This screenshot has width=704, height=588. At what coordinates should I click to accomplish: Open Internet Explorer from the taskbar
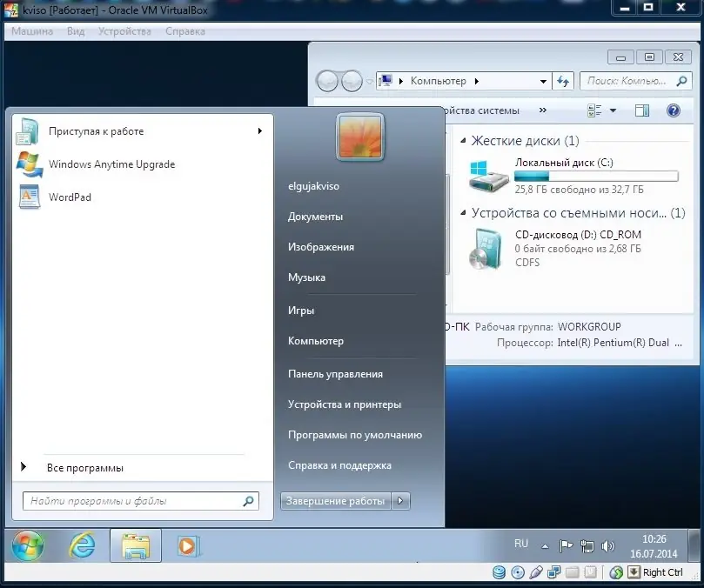83,546
